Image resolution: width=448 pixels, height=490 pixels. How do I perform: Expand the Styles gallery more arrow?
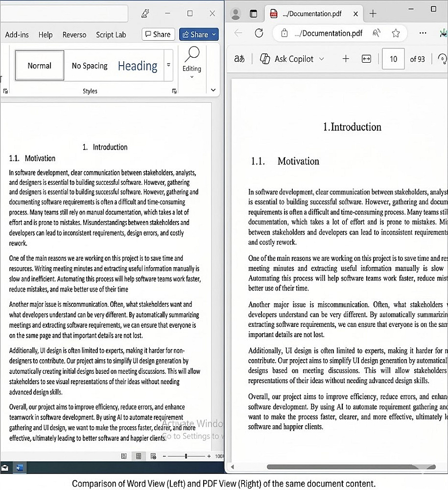coord(168,65)
